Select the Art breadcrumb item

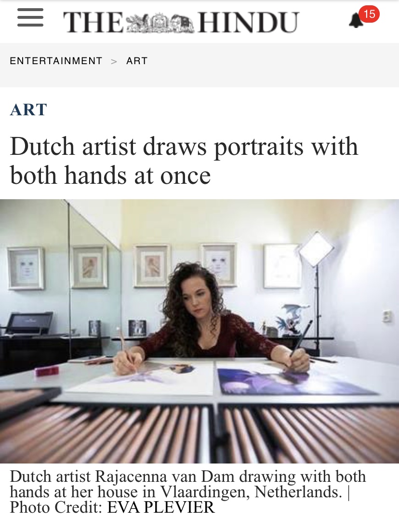[x=137, y=61]
